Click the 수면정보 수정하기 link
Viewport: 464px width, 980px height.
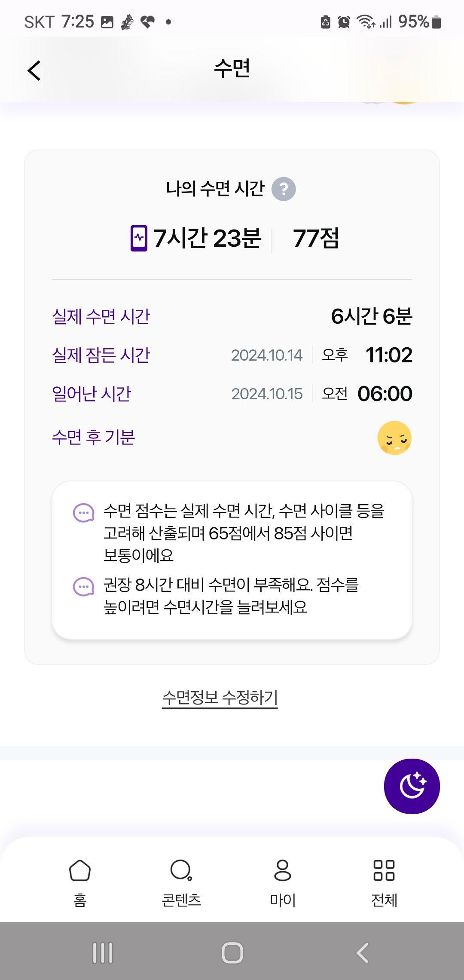click(220, 697)
